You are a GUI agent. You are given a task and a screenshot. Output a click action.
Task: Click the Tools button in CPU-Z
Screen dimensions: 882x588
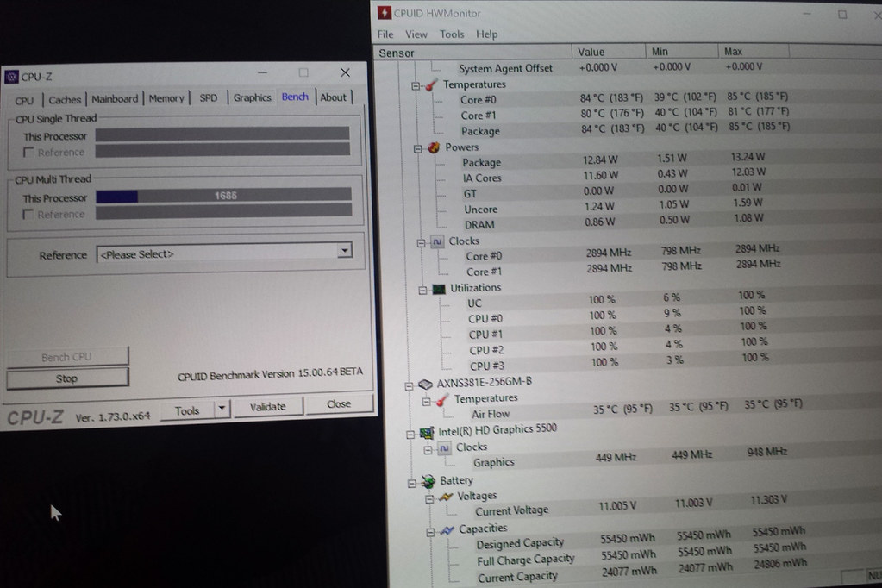187,410
